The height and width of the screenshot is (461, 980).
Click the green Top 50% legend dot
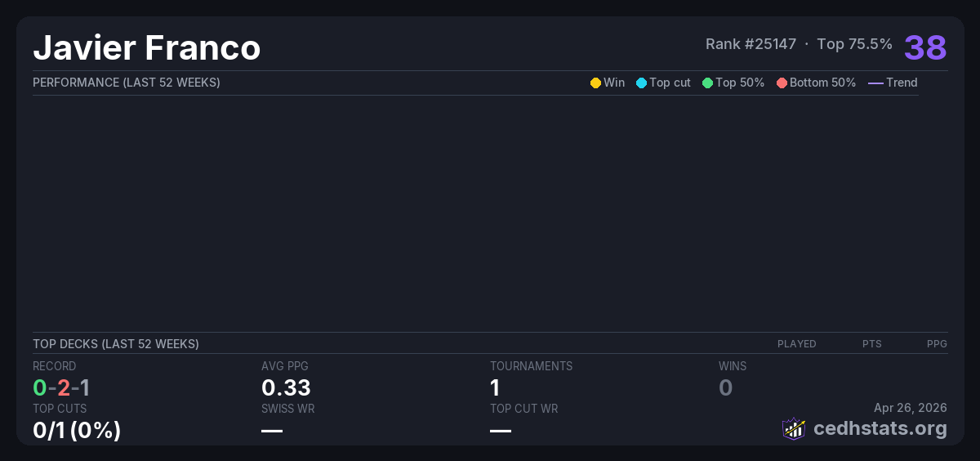click(707, 83)
